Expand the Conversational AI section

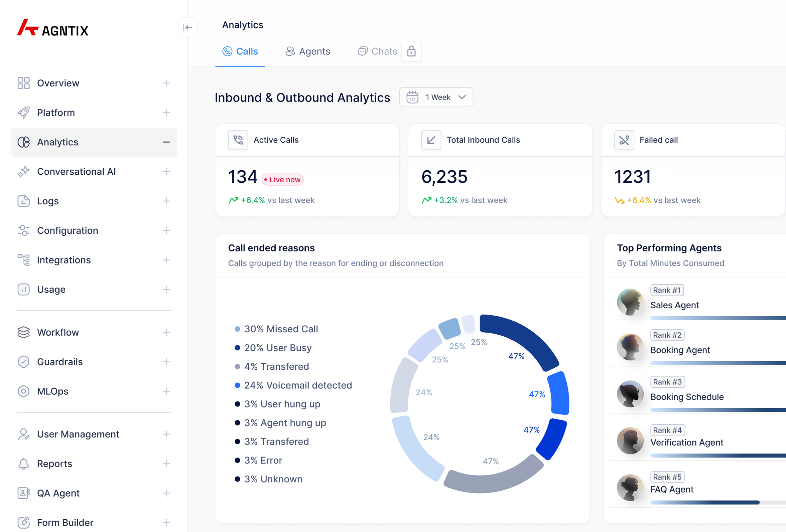tap(166, 172)
